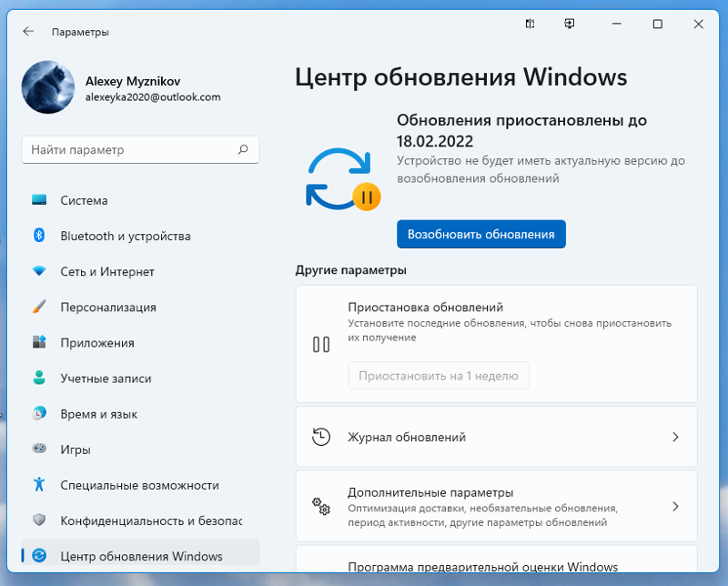The height and width of the screenshot is (586, 728).
Task: Click account email alexeyka2020@outlook.com
Action: (153, 97)
